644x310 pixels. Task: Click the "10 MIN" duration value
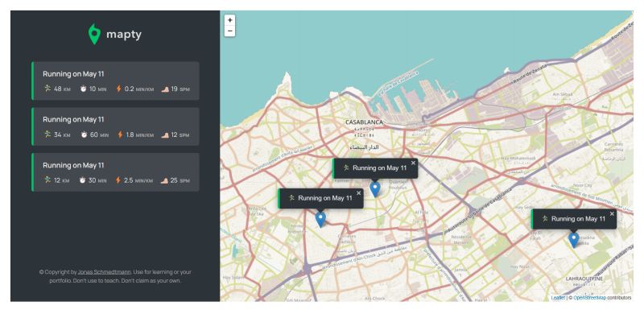tap(97, 89)
